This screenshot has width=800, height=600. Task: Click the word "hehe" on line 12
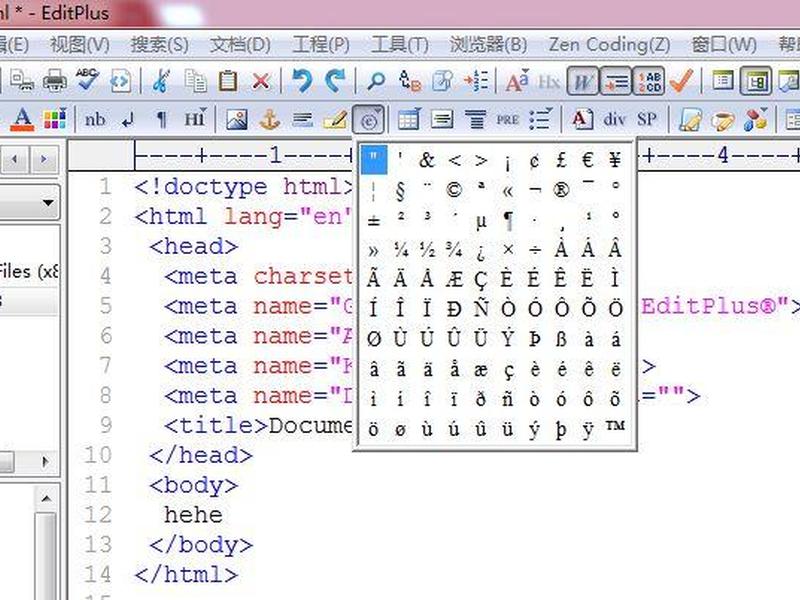[x=193, y=515]
